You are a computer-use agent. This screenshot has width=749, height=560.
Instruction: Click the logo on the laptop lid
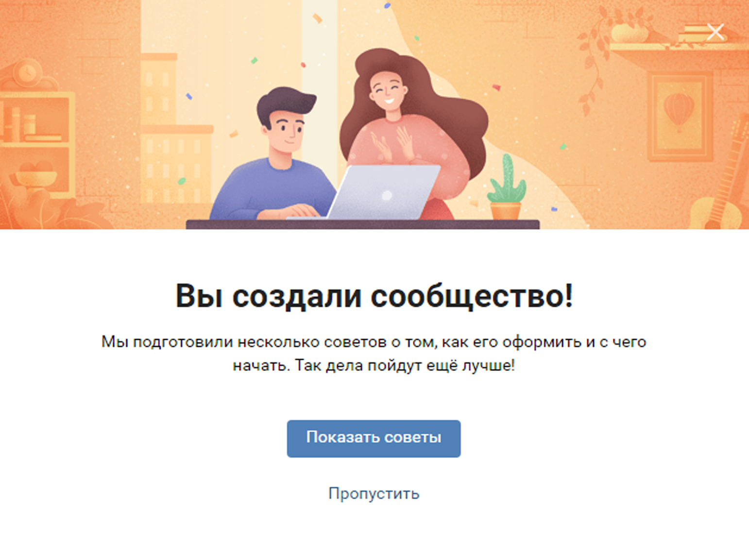point(387,195)
